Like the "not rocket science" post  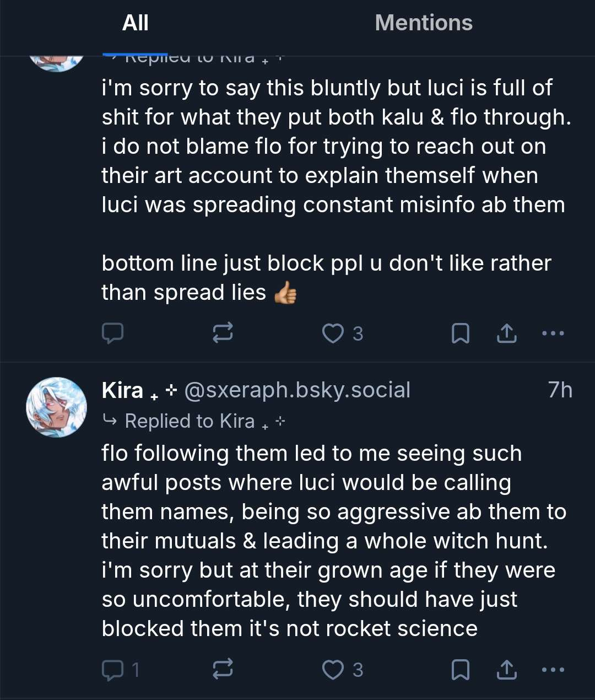point(333,670)
